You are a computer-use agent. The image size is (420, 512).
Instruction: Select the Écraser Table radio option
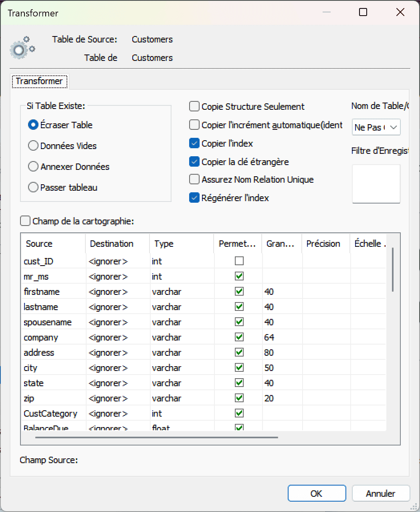pos(33,125)
